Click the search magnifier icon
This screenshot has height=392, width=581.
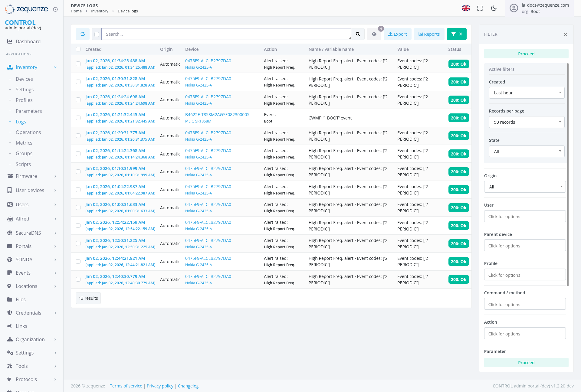click(x=358, y=34)
